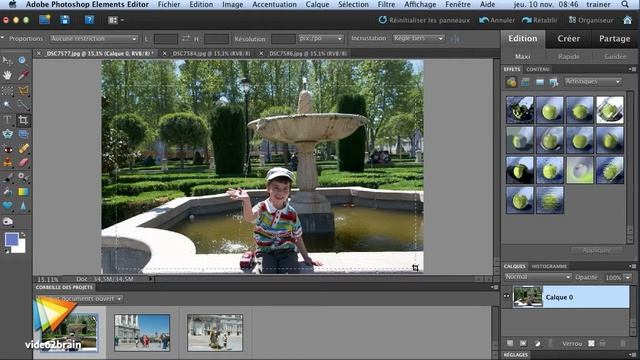640x360 pixels.
Task: Click the white background color swatch
Action: point(20,247)
